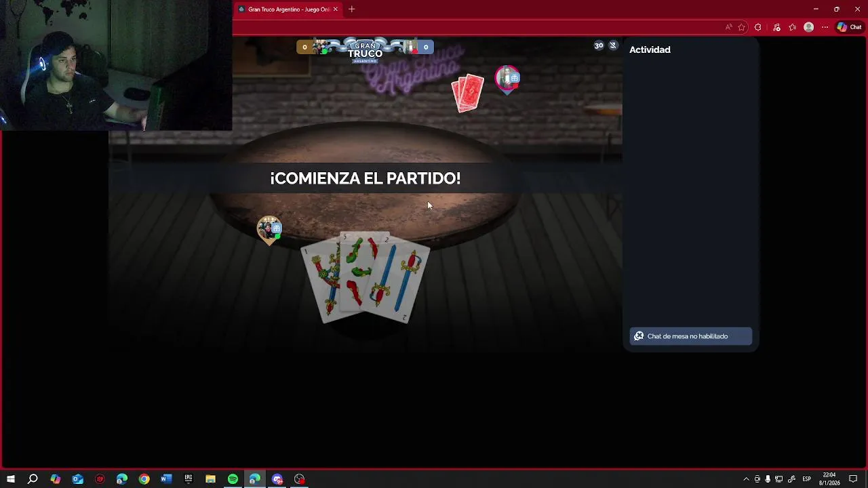The image size is (868, 488).
Task: Open the browser Extensions menu
Action: (758, 27)
